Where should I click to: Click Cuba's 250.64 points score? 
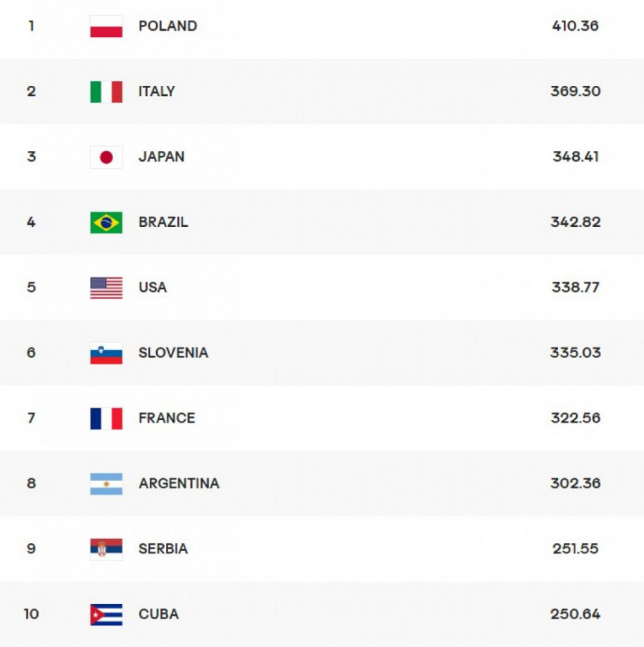tap(575, 614)
